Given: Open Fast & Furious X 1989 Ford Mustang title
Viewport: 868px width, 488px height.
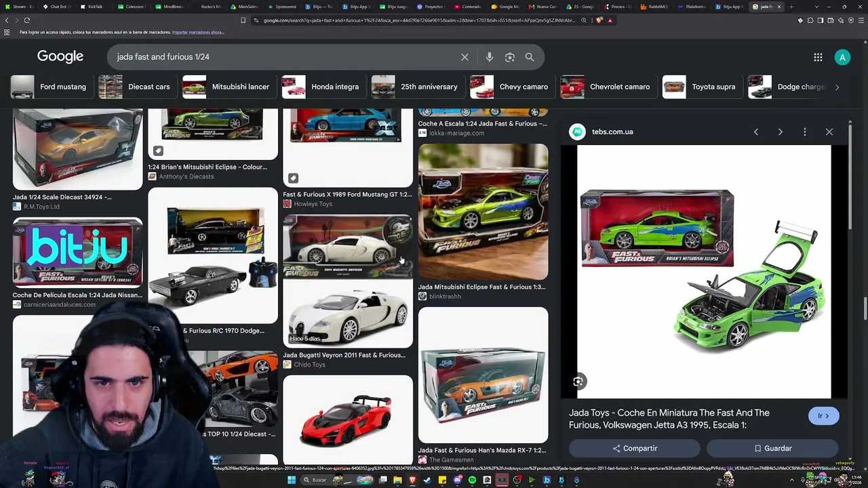Looking at the screenshot, I should (x=347, y=195).
